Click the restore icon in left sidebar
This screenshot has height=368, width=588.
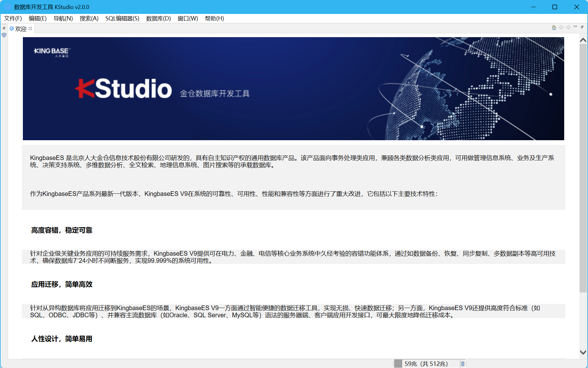(x=4, y=28)
